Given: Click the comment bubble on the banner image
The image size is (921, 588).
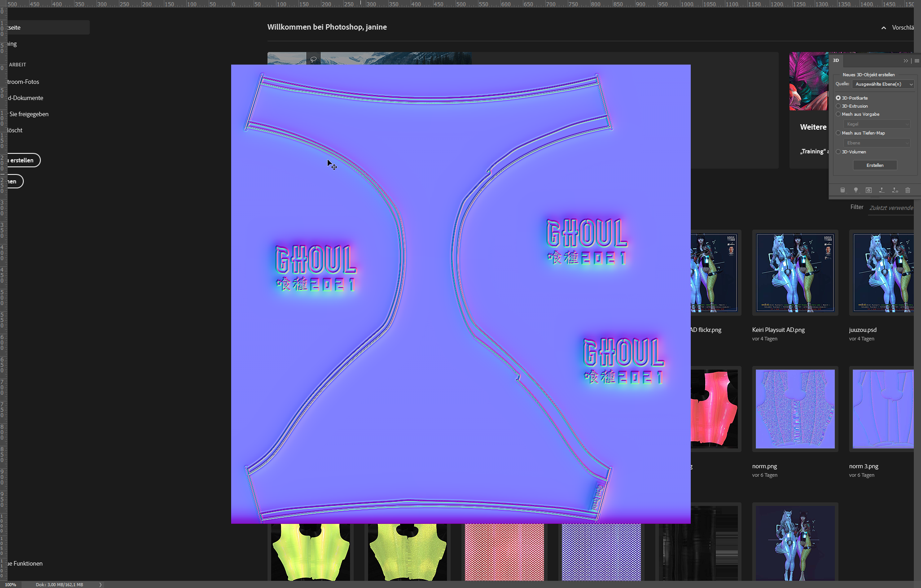Looking at the screenshot, I should 313,59.
